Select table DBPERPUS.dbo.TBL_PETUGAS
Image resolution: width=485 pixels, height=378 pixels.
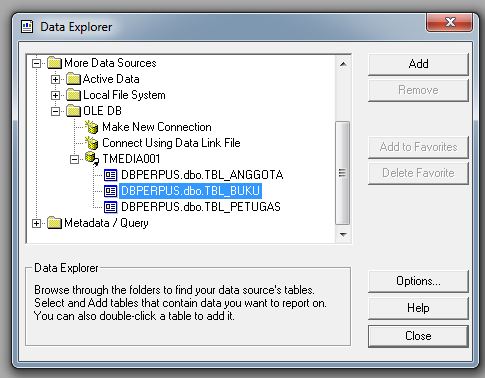(x=201, y=207)
